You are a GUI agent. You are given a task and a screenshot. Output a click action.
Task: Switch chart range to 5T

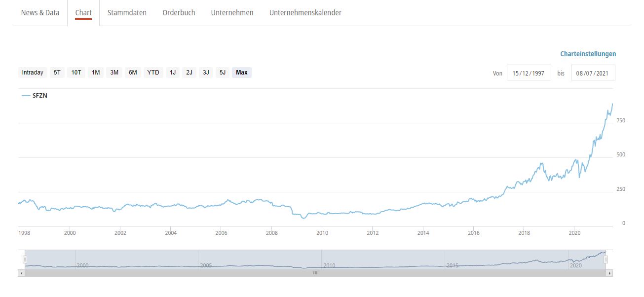(57, 73)
